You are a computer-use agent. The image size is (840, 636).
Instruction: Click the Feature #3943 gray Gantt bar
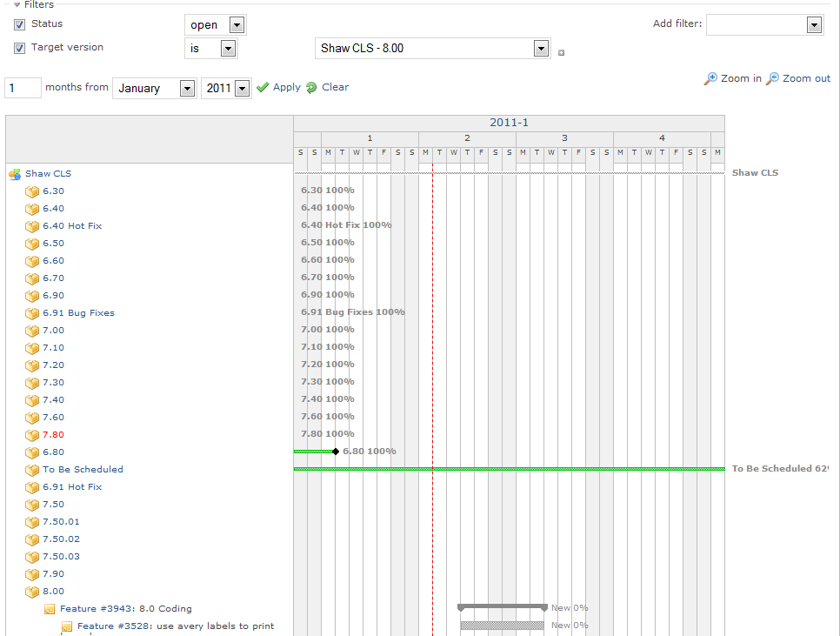point(503,607)
